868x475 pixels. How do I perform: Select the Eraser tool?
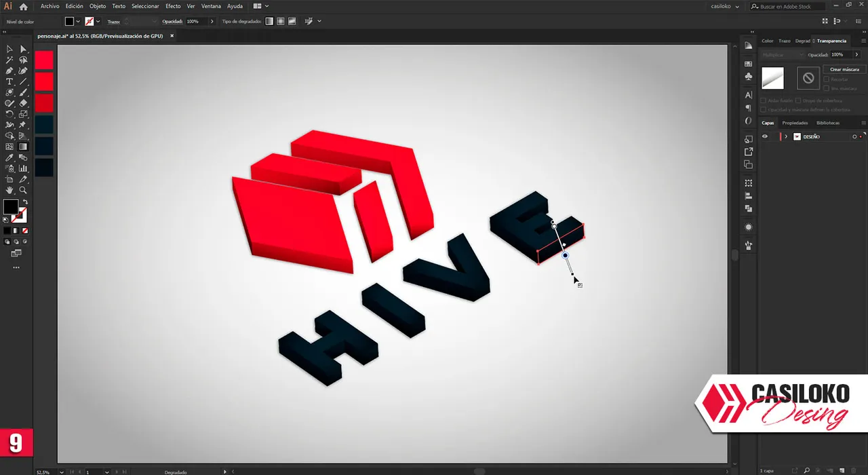click(23, 103)
